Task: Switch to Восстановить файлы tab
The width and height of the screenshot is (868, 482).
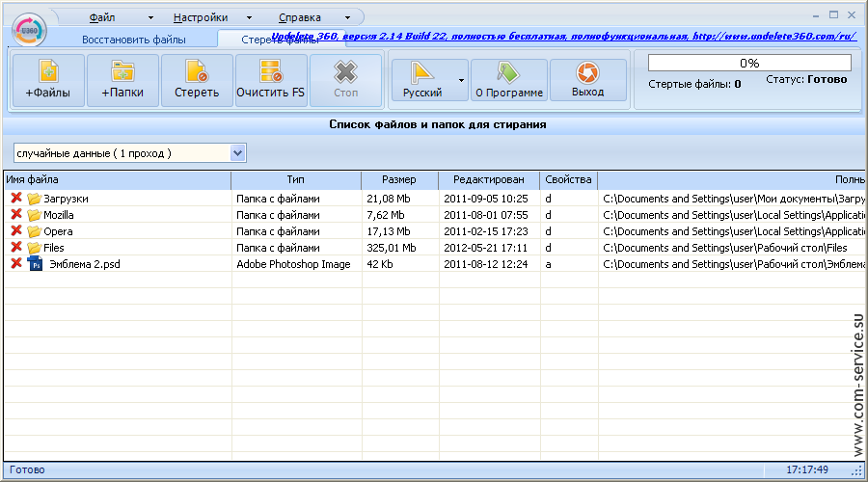Action: coord(134,40)
